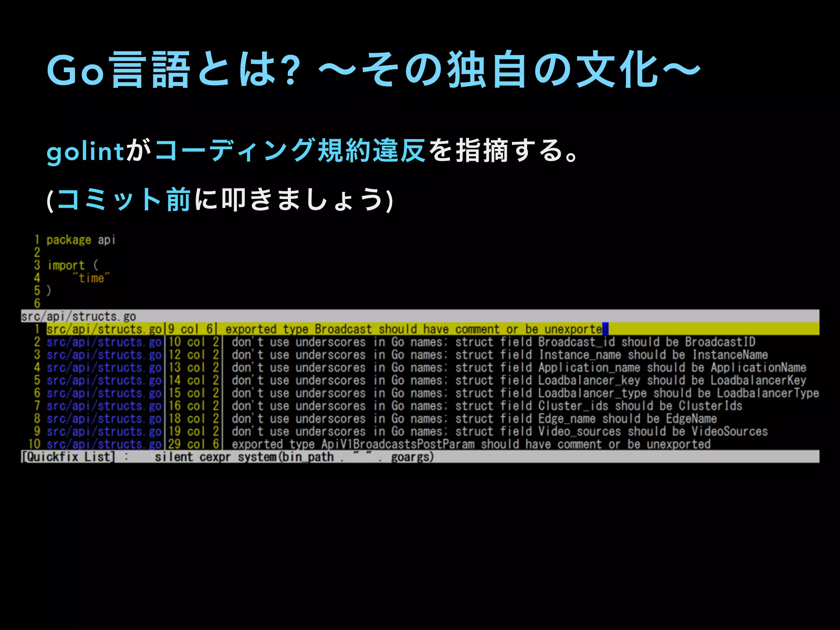Viewport: 840px width, 630px height.
Task: Click 'に叩きましょう)' text
Action: point(293,199)
